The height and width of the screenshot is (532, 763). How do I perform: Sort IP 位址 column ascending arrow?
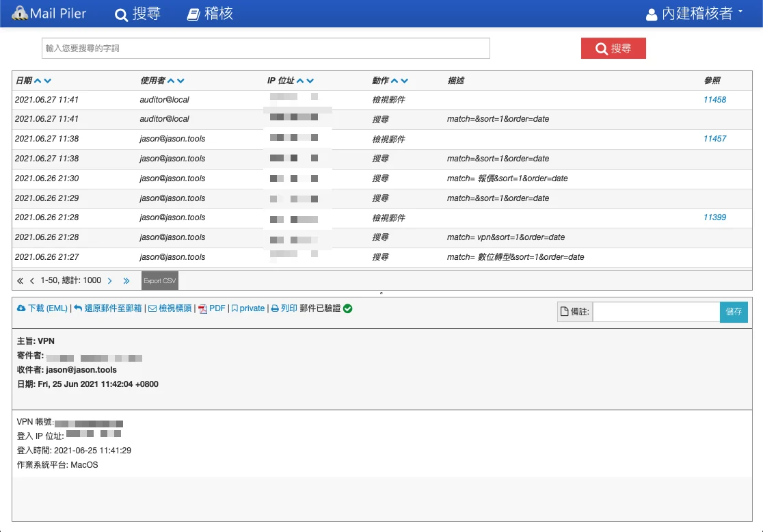tap(300, 81)
